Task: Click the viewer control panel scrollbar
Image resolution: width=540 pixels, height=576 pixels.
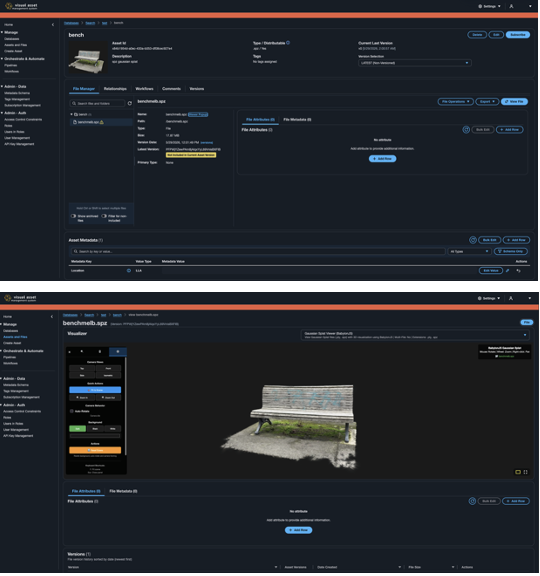Action: (x=126, y=406)
